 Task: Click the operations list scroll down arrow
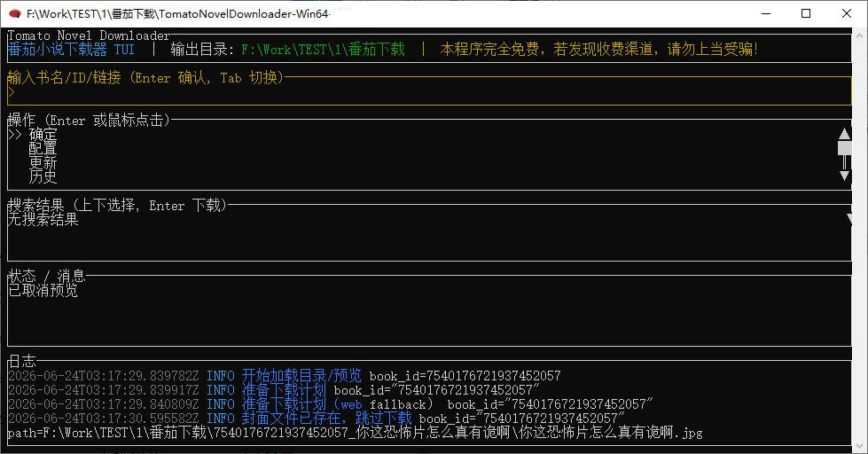point(844,176)
